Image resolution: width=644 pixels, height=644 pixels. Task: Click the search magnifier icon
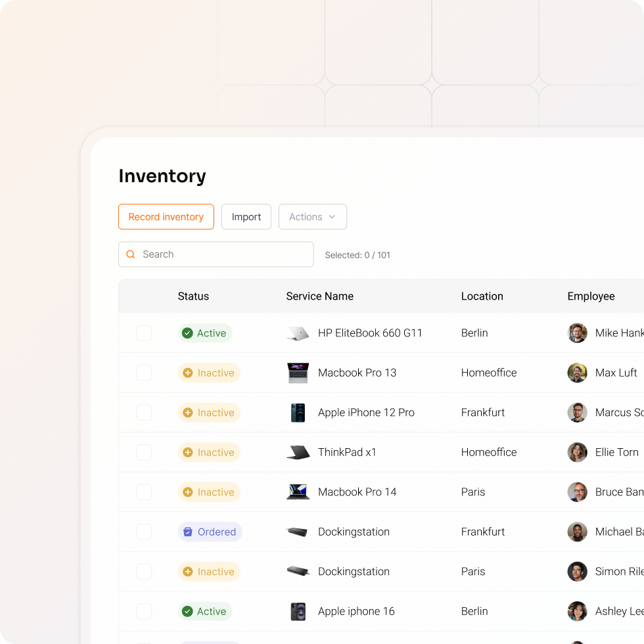click(131, 254)
